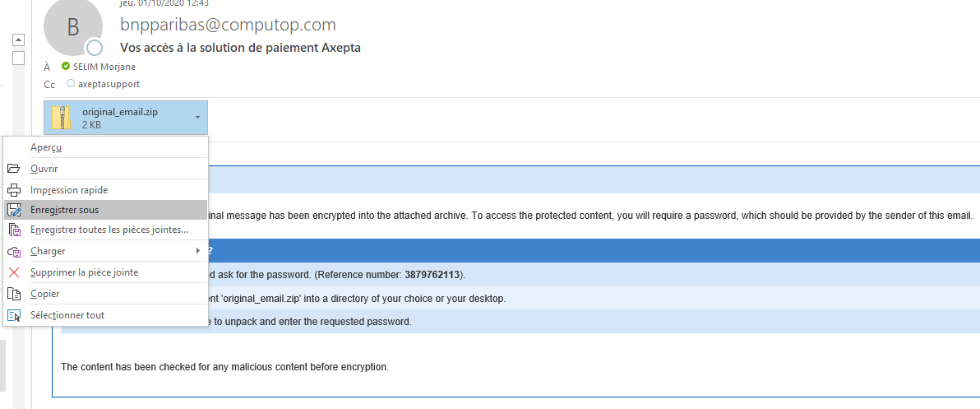Click the Sélectionner tout icon

coord(14,315)
